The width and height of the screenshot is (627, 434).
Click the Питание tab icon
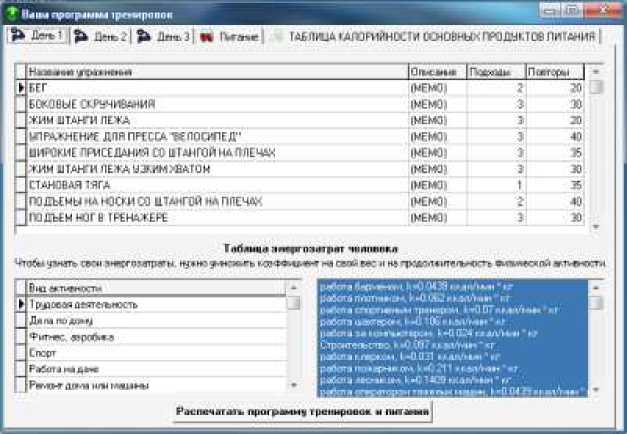(206, 37)
